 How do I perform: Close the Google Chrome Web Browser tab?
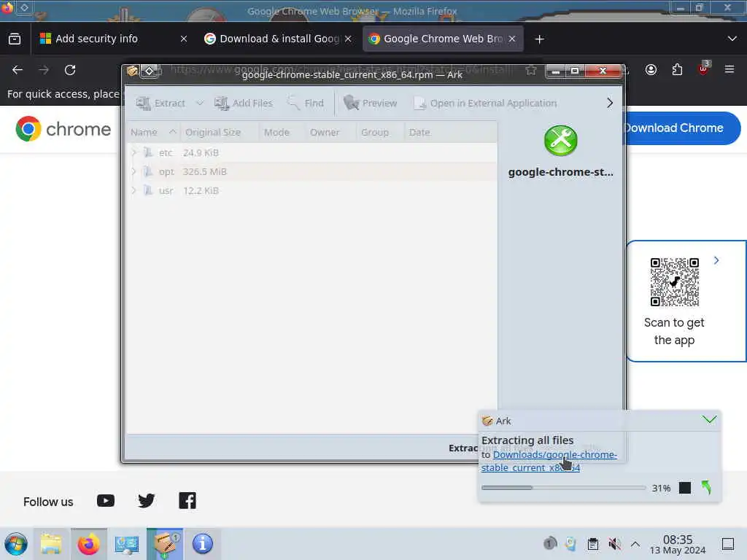point(512,39)
